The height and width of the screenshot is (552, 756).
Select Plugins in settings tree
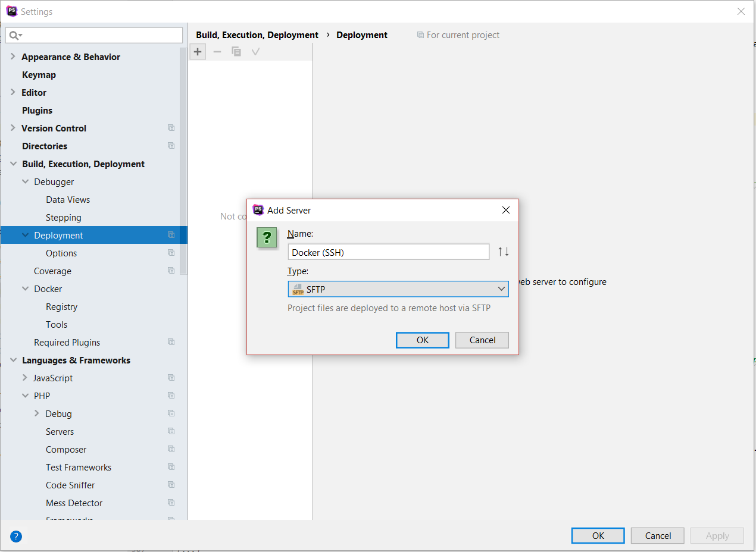click(x=37, y=110)
